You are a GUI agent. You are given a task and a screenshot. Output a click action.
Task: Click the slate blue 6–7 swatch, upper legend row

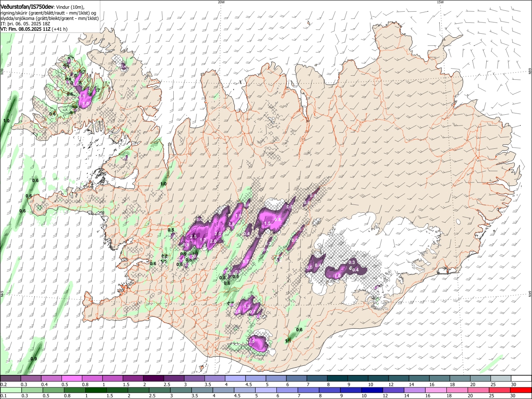[296, 379]
